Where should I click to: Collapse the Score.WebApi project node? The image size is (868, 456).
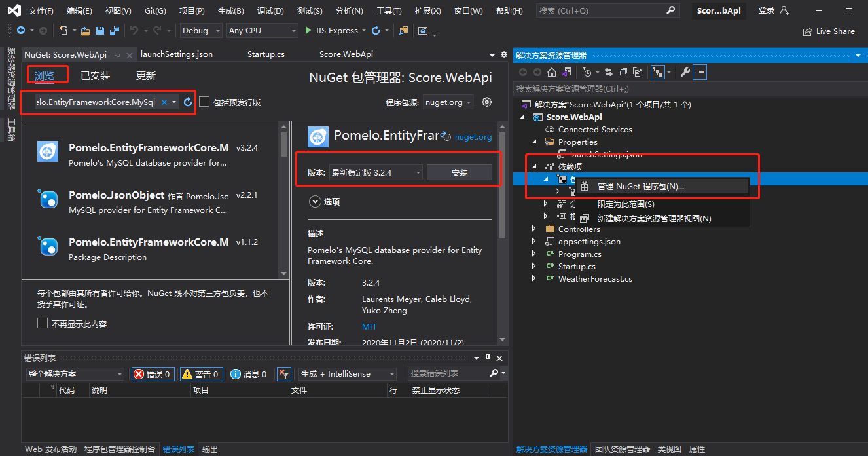pos(523,117)
